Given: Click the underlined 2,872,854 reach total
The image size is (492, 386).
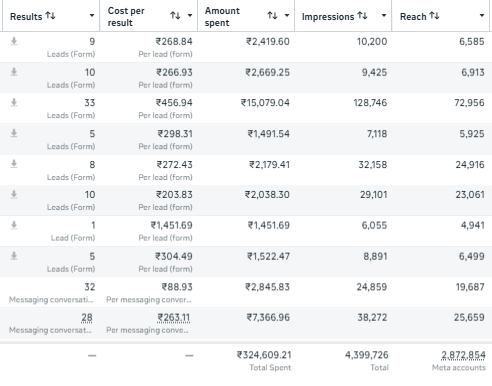Looking at the screenshot, I should click(x=463, y=355).
